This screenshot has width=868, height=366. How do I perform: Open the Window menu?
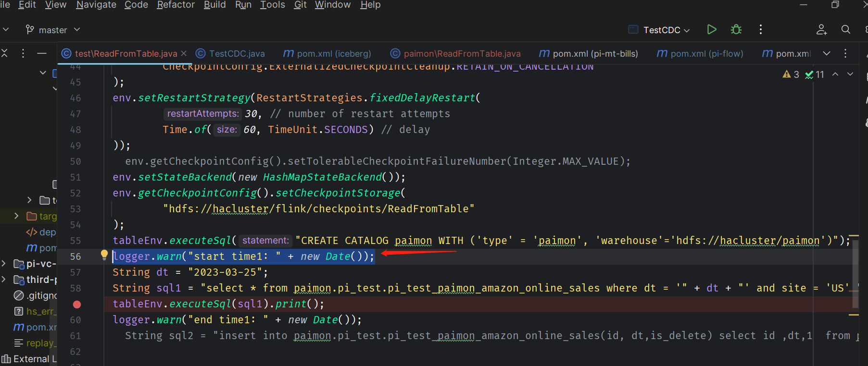click(x=333, y=5)
